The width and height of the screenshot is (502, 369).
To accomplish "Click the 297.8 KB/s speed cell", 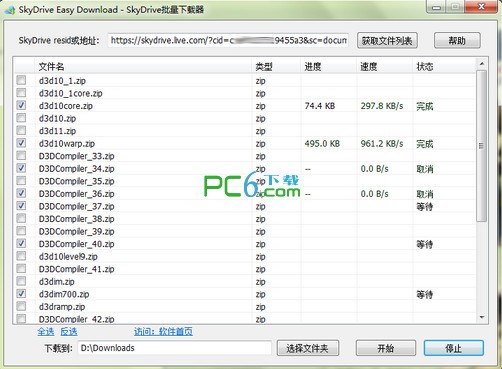I will pos(382,106).
